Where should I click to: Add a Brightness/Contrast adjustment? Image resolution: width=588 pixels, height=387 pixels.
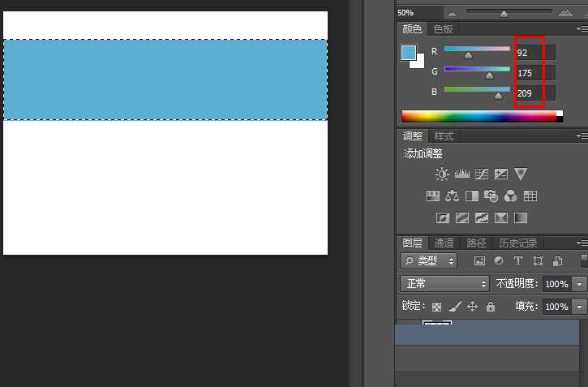click(x=442, y=174)
